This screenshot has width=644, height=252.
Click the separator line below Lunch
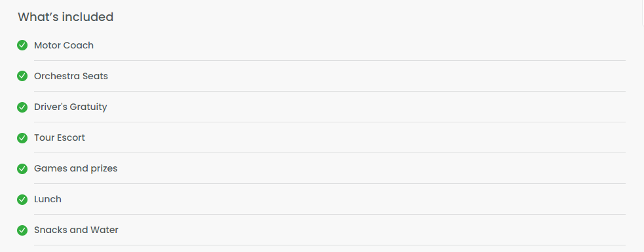330,214
